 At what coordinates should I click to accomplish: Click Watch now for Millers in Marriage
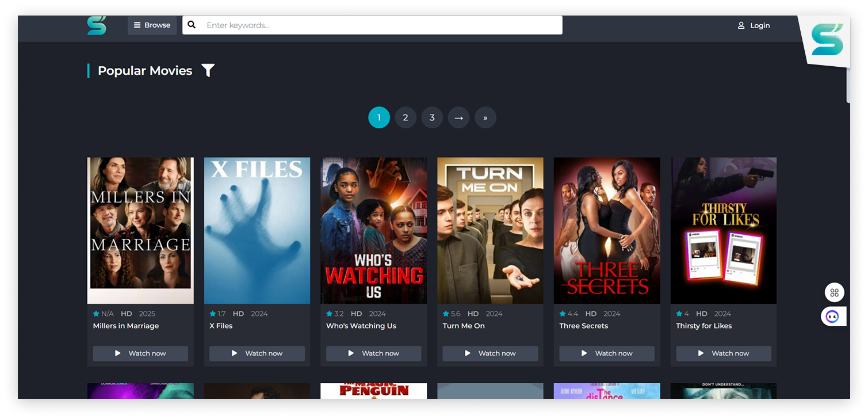pos(140,353)
